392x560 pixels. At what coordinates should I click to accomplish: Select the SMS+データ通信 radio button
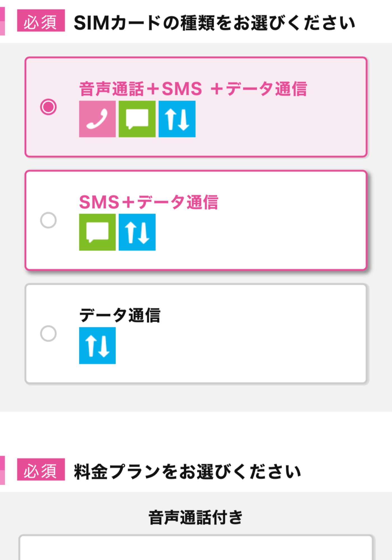48,220
